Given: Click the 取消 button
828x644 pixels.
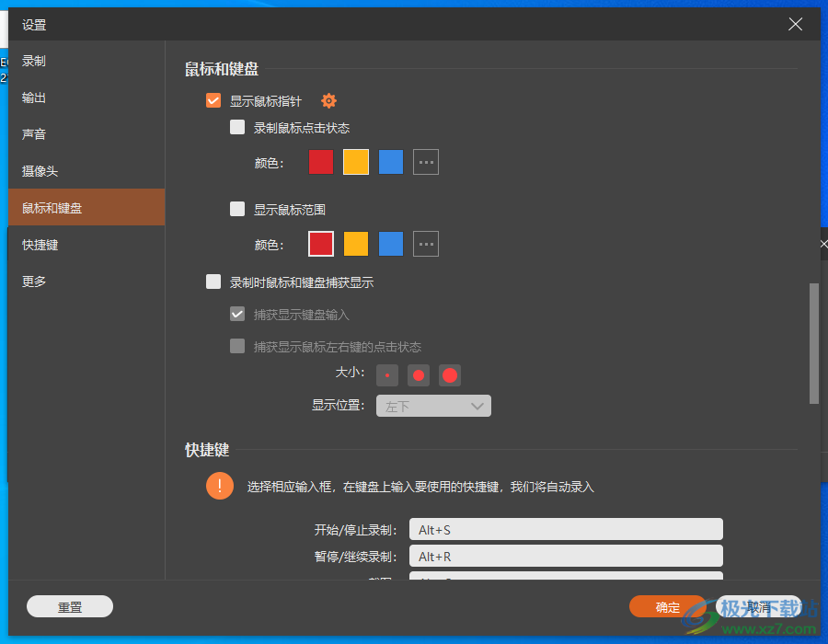Looking at the screenshot, I should pos(759,606).
